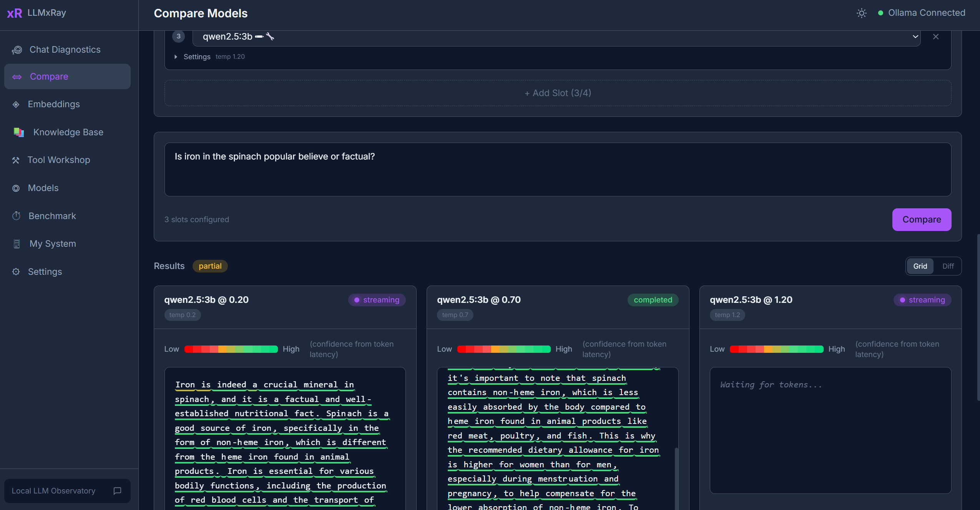The width and height of the screenshot is (980, 510).
Task: Toggle the light/dark theme sun icon
Action: 861,13
